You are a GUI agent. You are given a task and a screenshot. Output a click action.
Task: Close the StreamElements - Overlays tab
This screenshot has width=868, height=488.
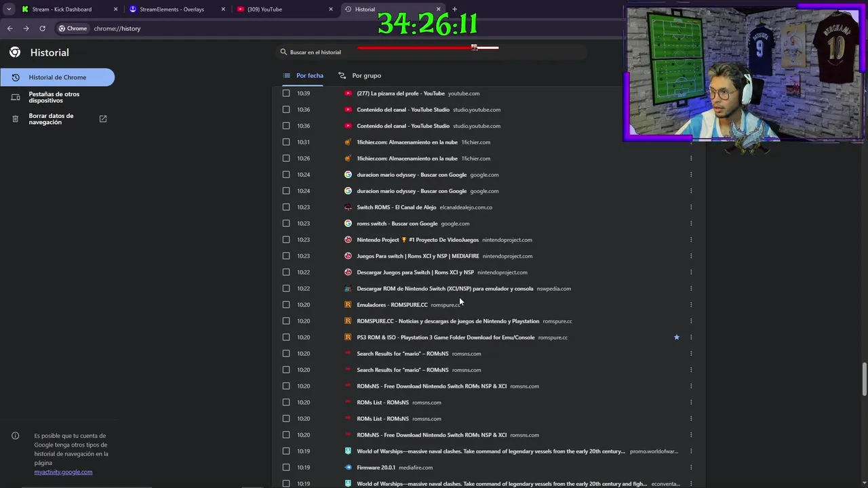(223, 9)
